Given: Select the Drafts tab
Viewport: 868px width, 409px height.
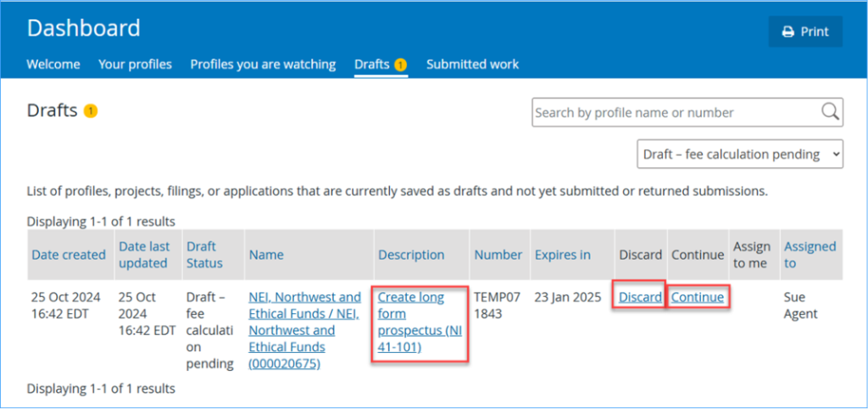Looking at the screenshot, I should pyautogui.click(x=371, y=64).
